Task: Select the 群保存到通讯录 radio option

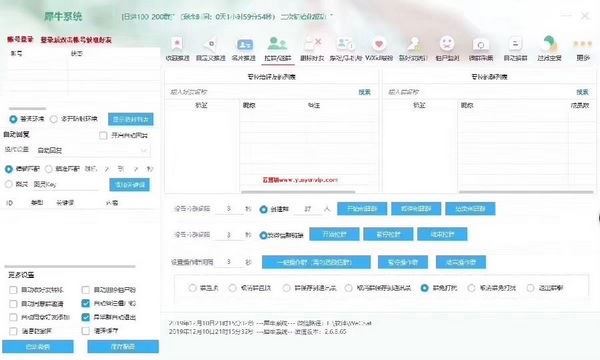Action: 286,288
